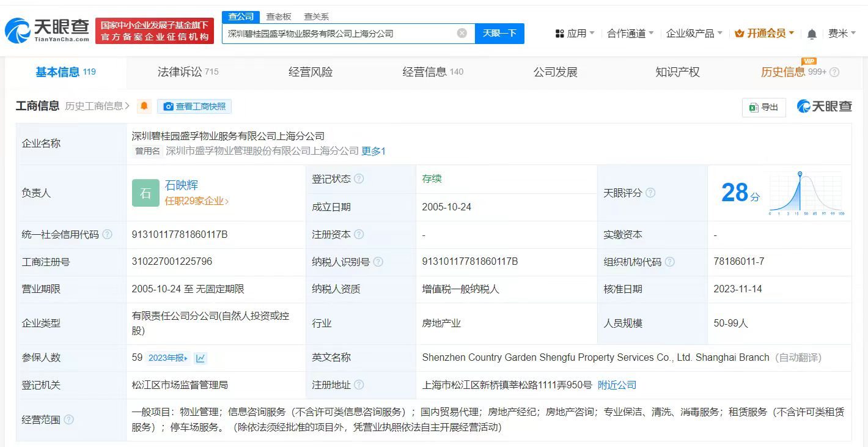The image size is (868, 447).
Task: Click the 石映辉 profile link
Action: tap(183, 186)
